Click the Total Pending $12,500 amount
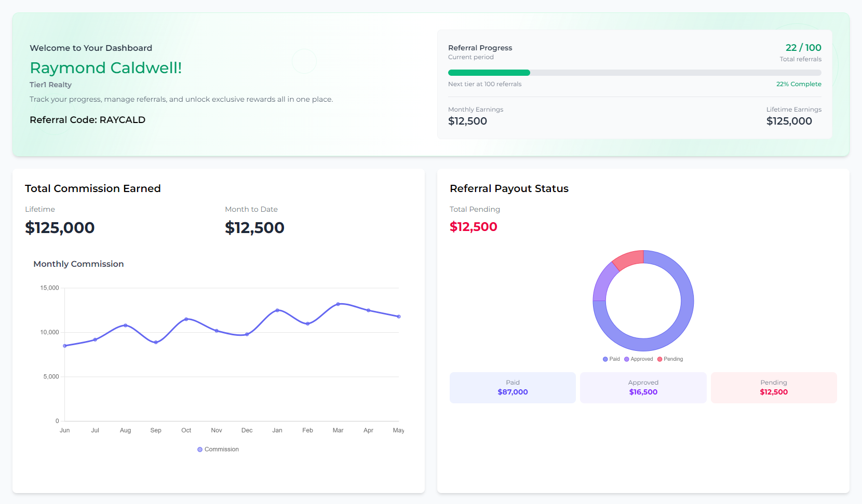Screen dimensions: 862x504 coord(474,227)
